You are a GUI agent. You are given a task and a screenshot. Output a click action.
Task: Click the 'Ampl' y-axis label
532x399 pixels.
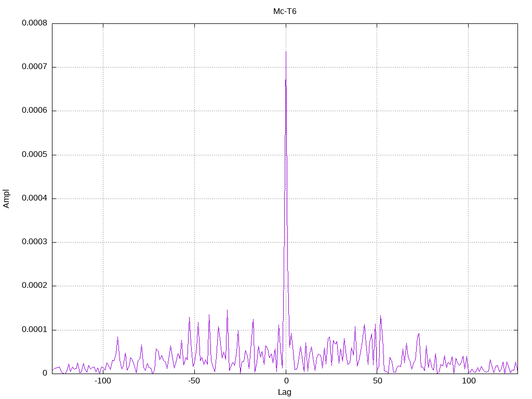pyautogui.click(x=6, y=199)
